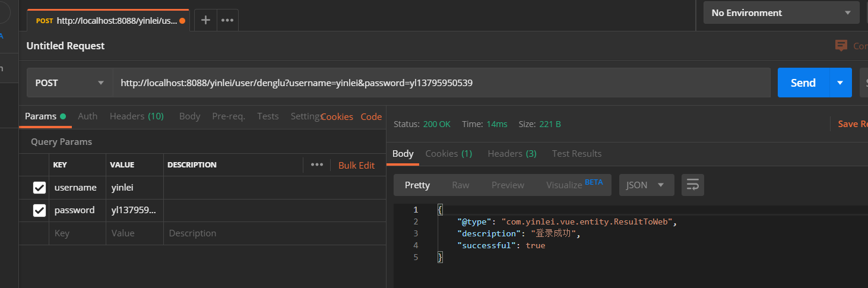868x288 pixels.
Task: Click the wrap lines icon in response toolbar
Action: click(692, 185)
